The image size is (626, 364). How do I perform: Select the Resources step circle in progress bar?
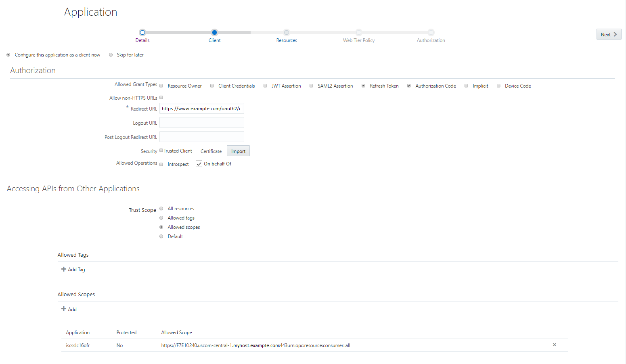click(x=287, y=32)
